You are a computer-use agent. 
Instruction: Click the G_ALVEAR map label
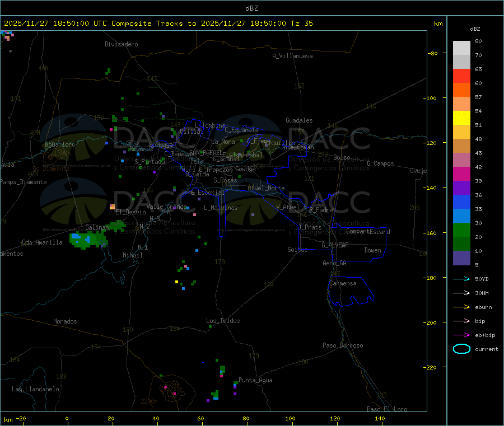pyautogui.click(x=335, y=245)
